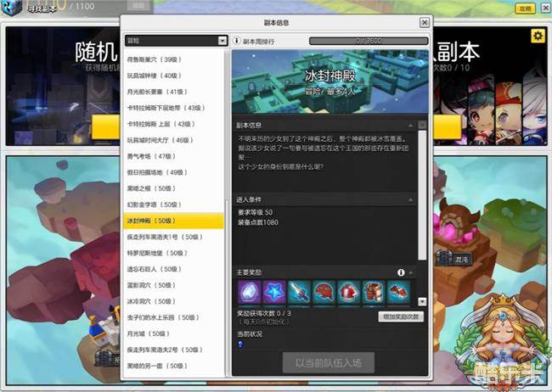Image resolution: width=552 pixels, height=392 pixels.
Task: Click the rewards row scroll-down arrow
Action: click(x=422, y=301)
